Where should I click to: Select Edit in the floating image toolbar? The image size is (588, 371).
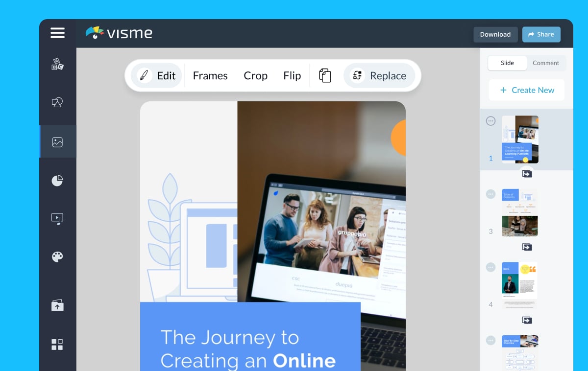point(156,75)
